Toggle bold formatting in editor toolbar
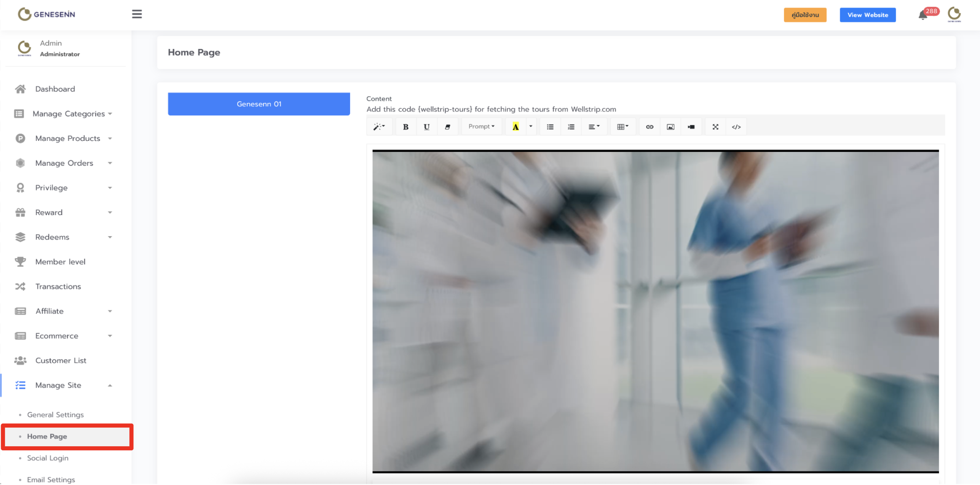980x485 pixels. coord(405,127)
